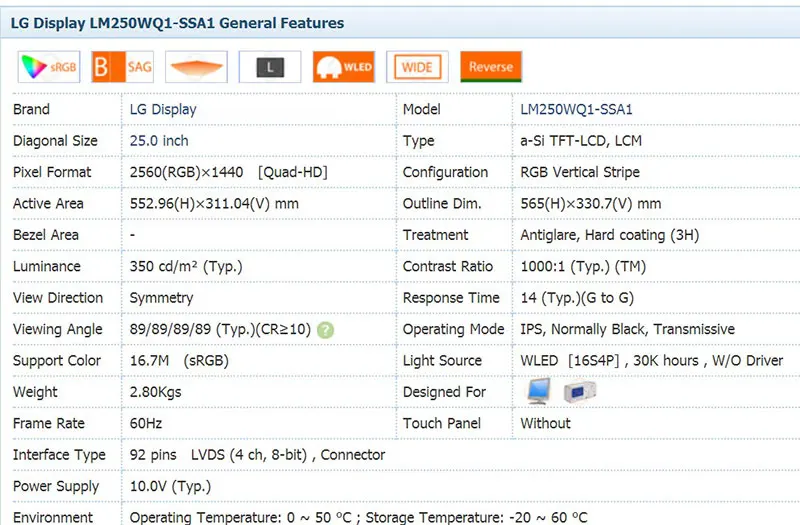The height and width of the screenshot is (525, 800).
Task: Select the RGB Vertical Stripe configuration value
Action: (x=580, y=172)
